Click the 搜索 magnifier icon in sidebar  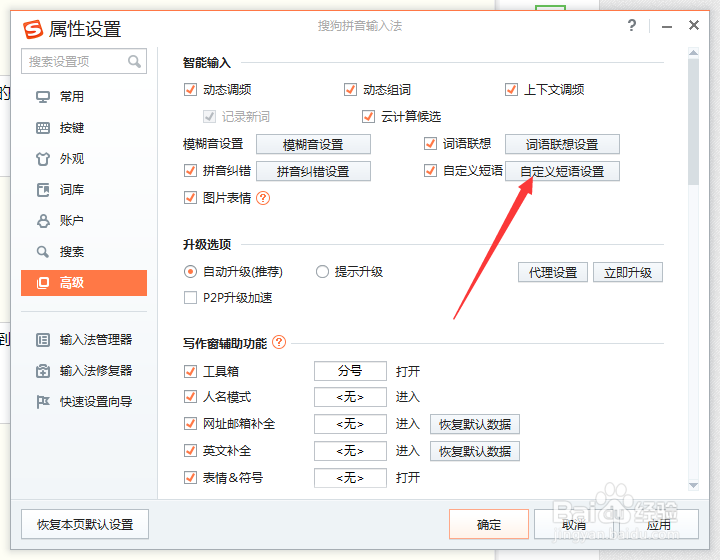43,252
